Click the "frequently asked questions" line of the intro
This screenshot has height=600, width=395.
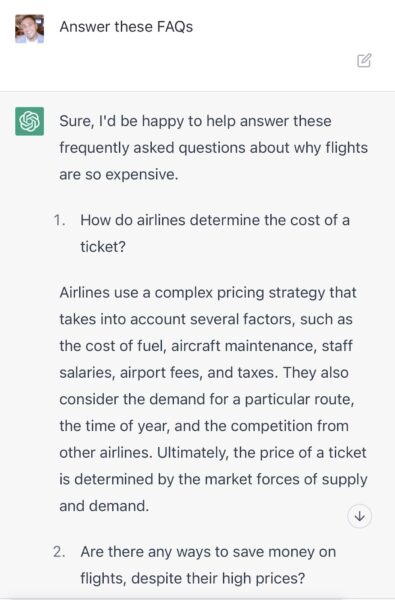(x=214, y=148)
